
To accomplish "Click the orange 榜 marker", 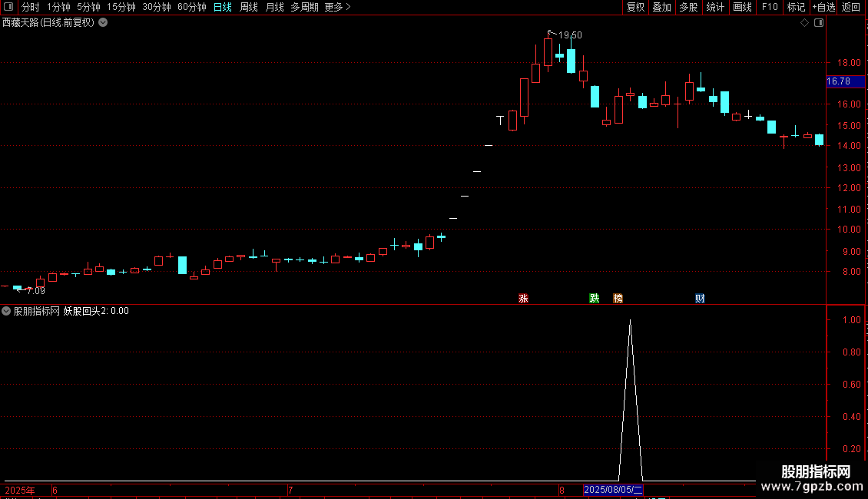I will (x=618, y=299).
